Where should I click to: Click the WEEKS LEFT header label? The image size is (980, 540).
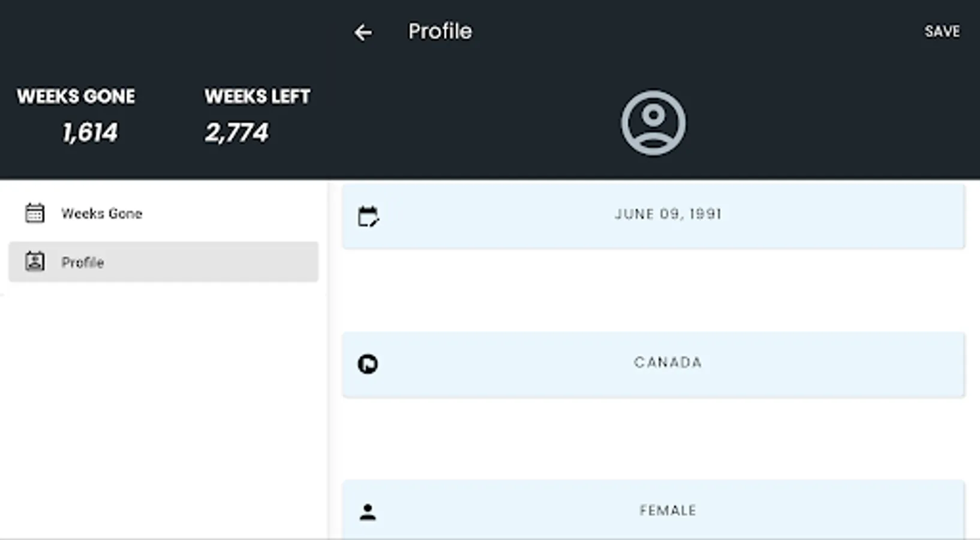coord(257,97)
